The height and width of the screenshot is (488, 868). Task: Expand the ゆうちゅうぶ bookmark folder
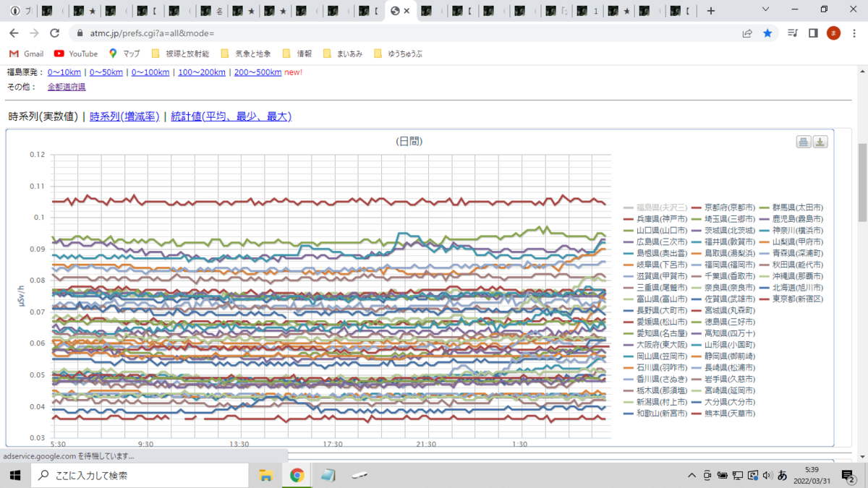click(399, 53)
